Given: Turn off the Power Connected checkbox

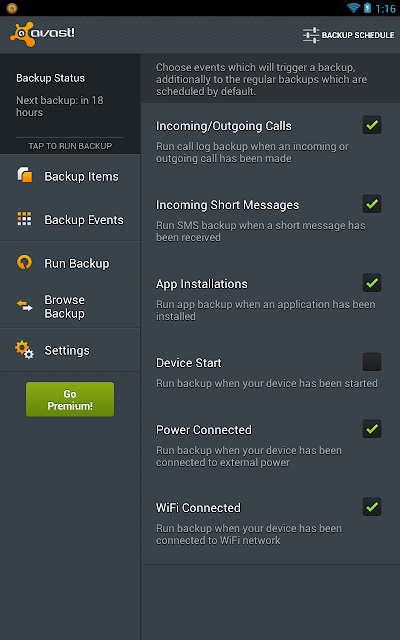Looking at the screenshot, I should click(x=372, y=429).
